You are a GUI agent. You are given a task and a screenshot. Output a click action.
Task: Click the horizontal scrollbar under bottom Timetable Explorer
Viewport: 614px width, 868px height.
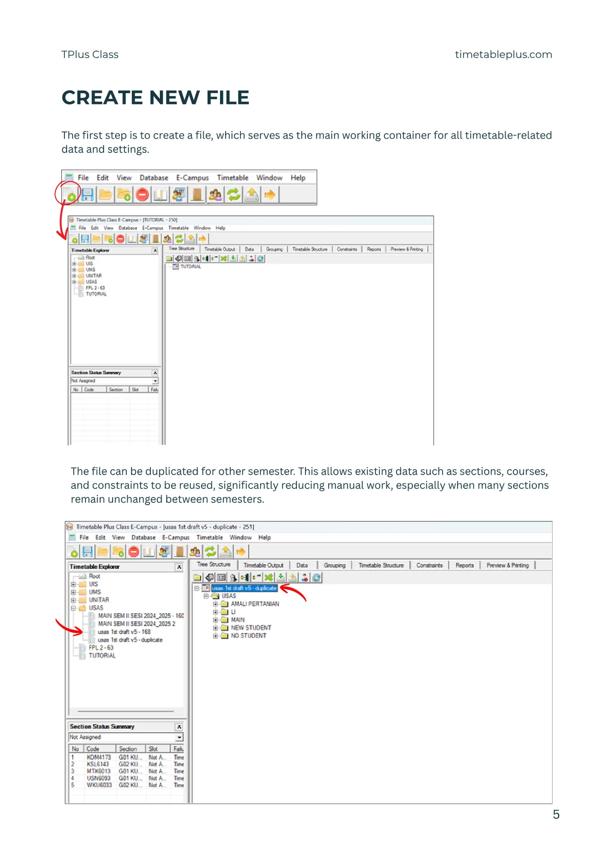(125, 711)
